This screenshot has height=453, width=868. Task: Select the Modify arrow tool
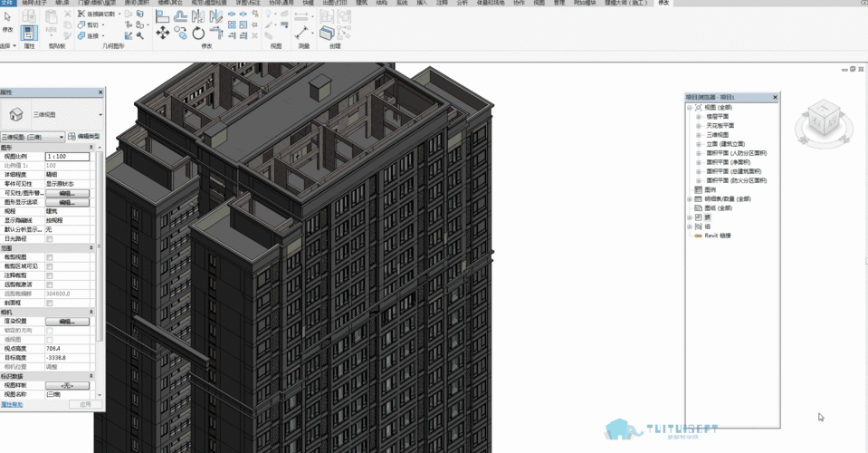pyautogui.click(x=7, y=18)
